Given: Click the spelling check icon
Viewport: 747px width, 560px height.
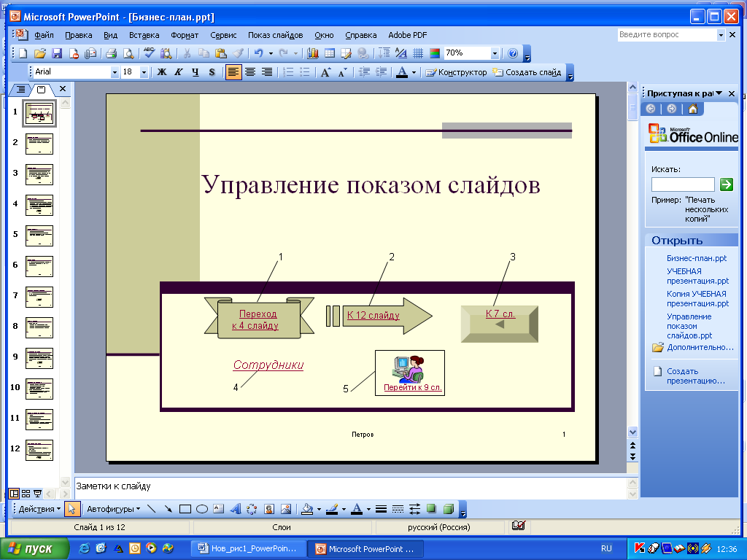Looking at the screenshot, I should tap(150, 53).
